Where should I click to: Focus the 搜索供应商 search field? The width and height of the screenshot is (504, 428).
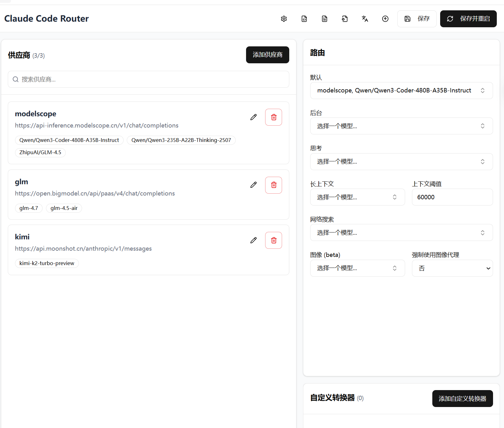pyautogui.click(x=148, y=79)
